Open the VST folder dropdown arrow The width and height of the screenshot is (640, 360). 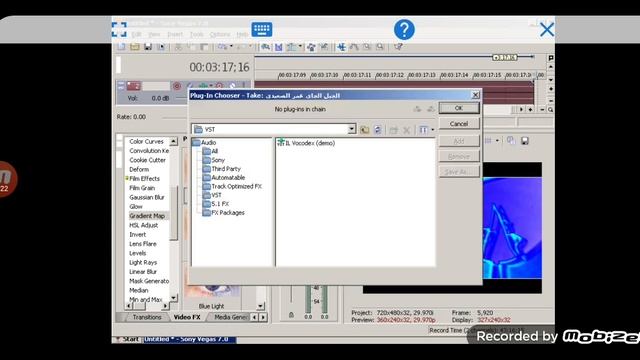(351, 129)
